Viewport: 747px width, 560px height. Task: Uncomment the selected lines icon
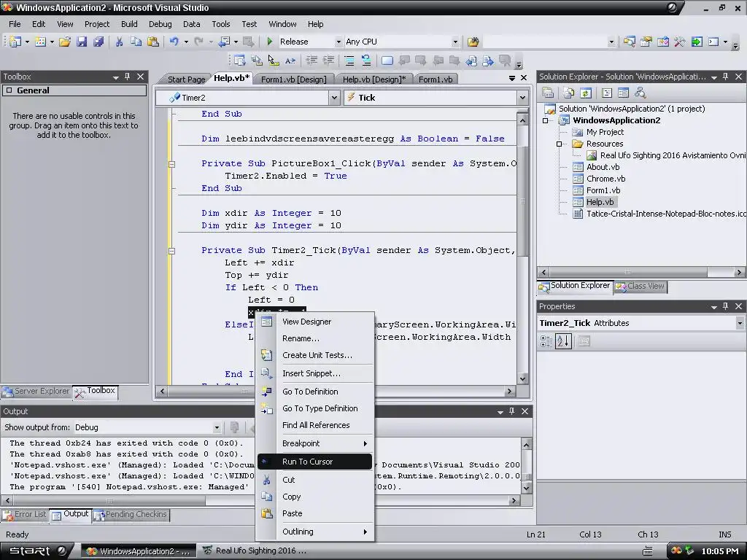366,61
